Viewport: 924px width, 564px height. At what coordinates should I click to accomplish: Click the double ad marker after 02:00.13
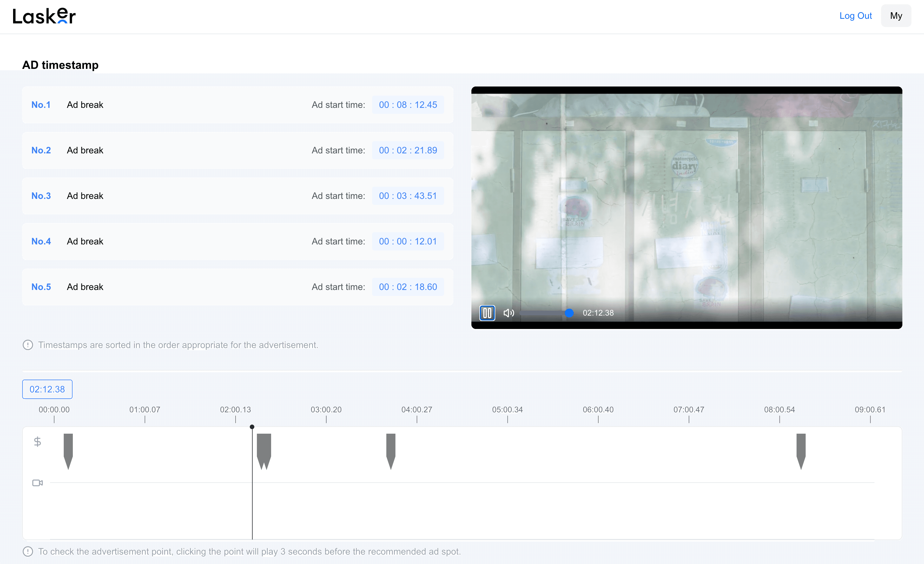(x=264, y=451)
